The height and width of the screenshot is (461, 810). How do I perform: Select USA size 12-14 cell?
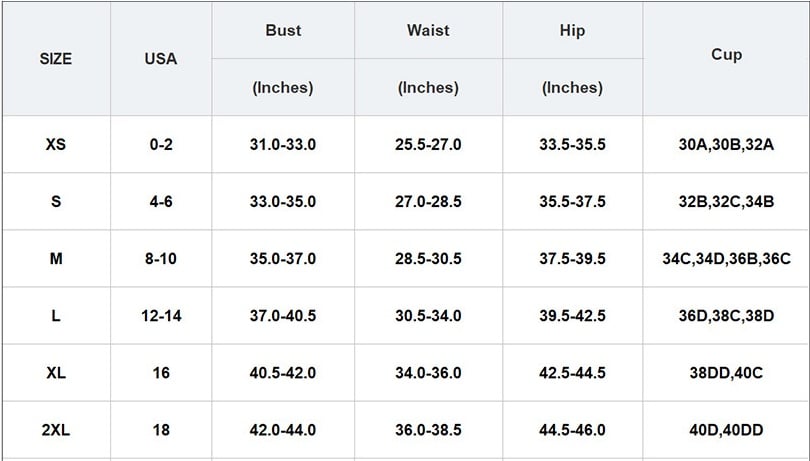click(161, 315)
